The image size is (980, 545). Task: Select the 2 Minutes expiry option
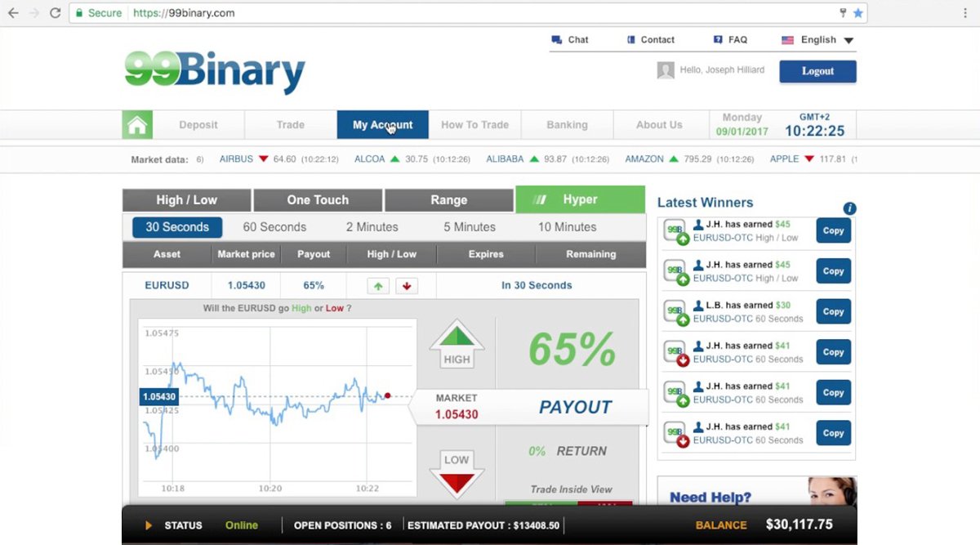pos(372,227)
